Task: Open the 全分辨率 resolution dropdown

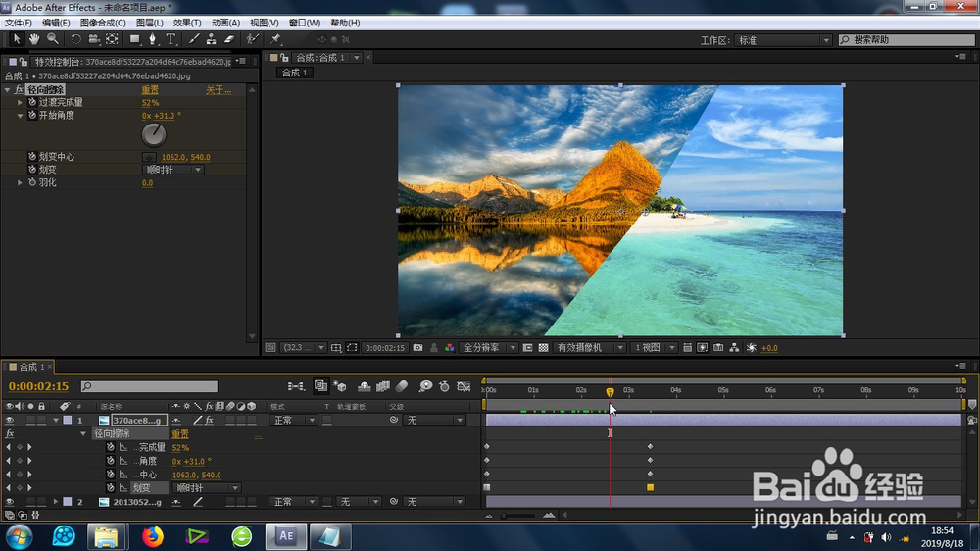Action: [487, 348]
